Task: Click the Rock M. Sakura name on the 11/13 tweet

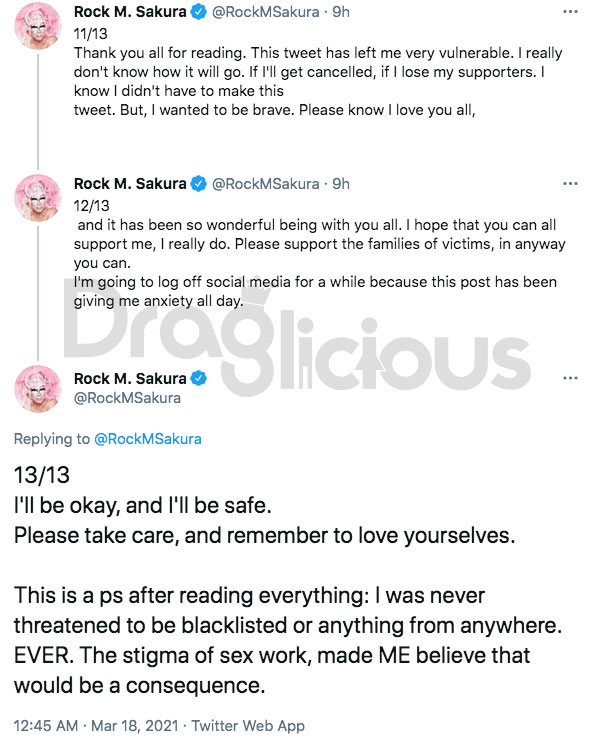Action: (x=130, y=12)
